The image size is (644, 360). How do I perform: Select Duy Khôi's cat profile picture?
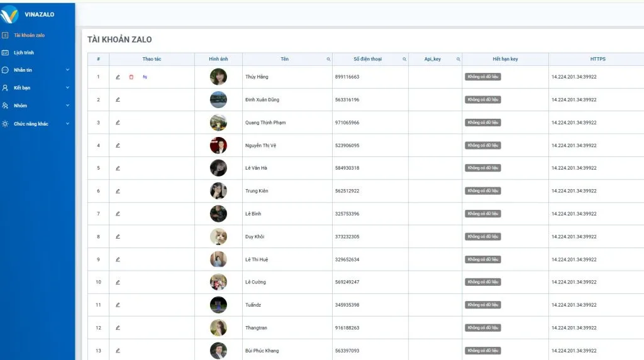[218, 237]
